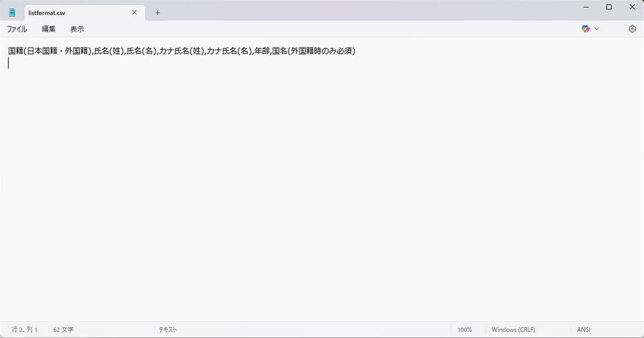Viewport: 644px width, 338px height.
Task: Open the Copilot dropdown chevron
Action: 595,28
